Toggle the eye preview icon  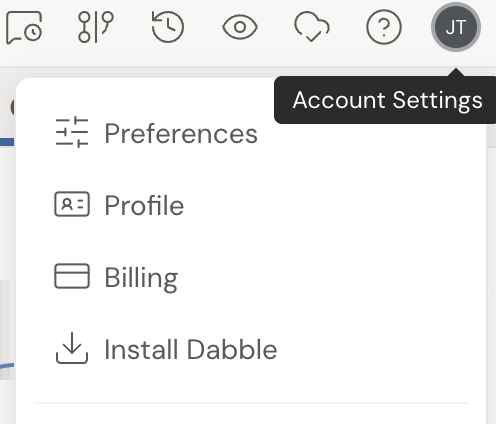coord(240,27)
